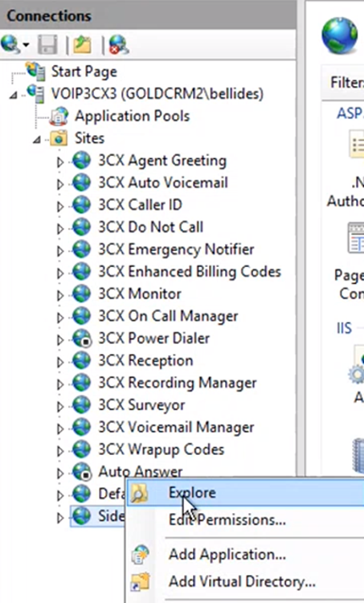Click the up folder toolbar icon
This screenshot has height=603, width=364.
click(x=82, y=44)
